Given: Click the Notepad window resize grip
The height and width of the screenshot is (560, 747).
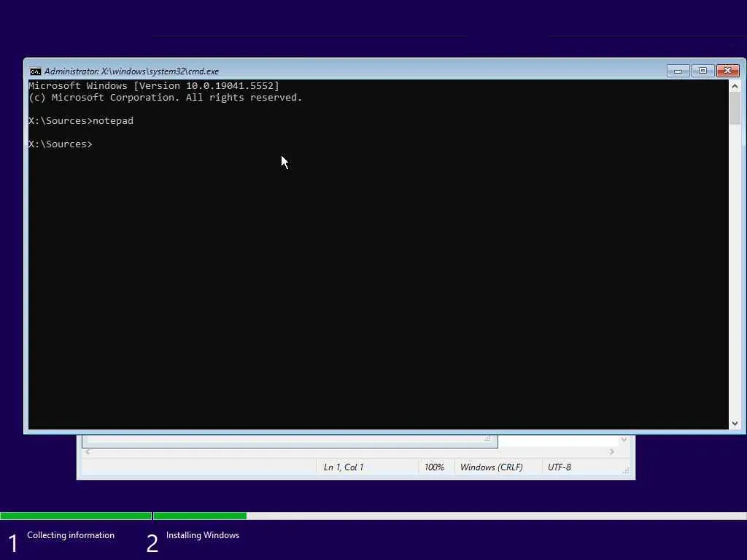Looking at the screenshot, I should click(x=626, y=470).
